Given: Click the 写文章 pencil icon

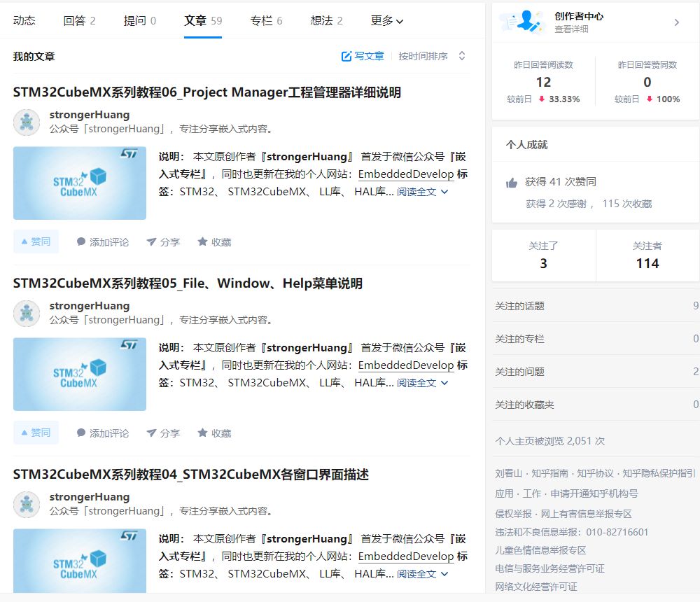Looking at the screenshot, I should point(346,56).
